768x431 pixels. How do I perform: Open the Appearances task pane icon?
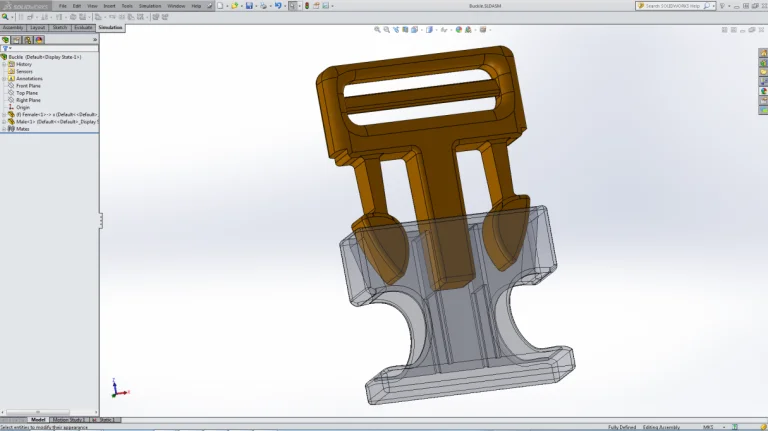point(764,91)
